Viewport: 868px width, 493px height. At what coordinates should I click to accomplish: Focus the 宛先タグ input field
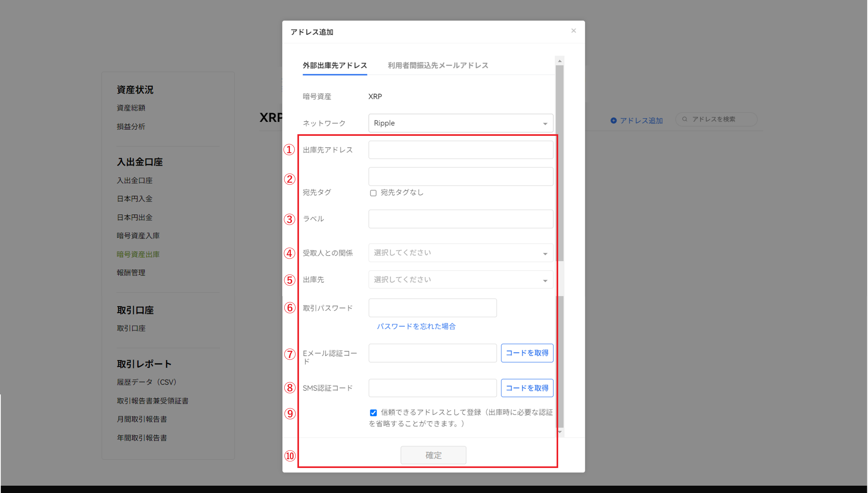pos(460,176)
